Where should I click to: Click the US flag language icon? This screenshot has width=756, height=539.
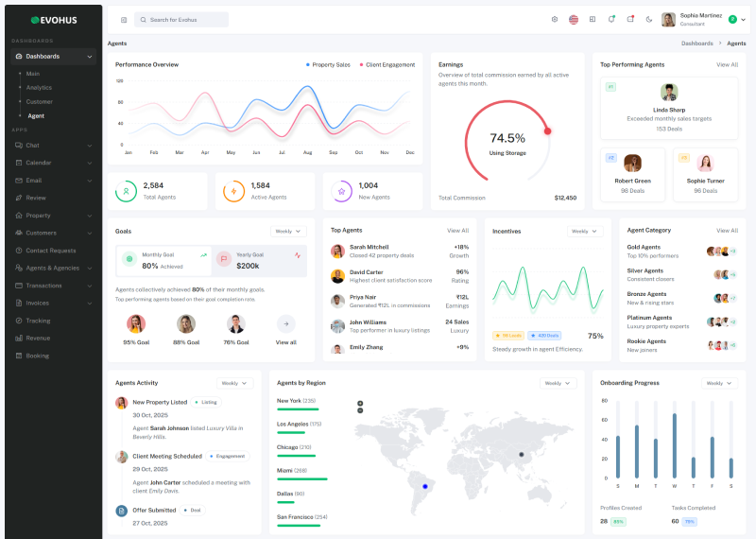coord(574,19)
